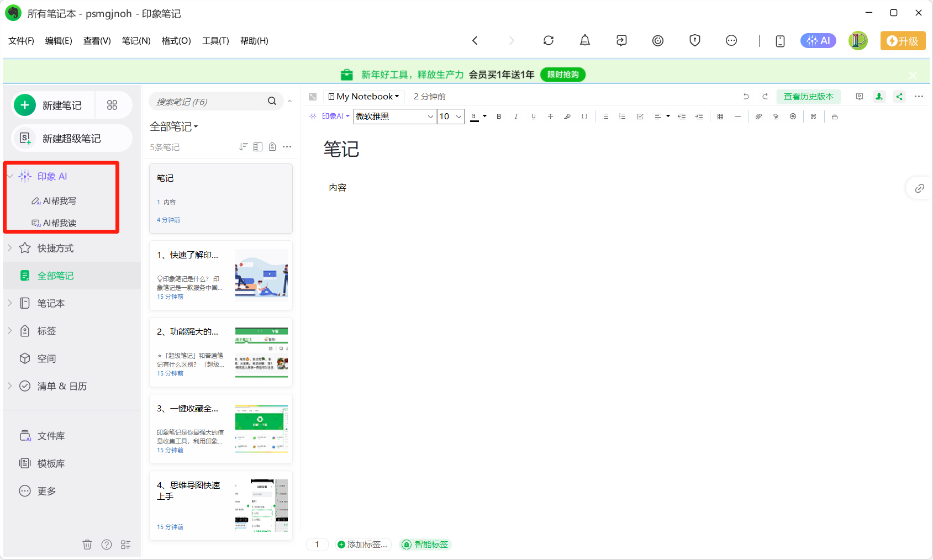Open note list more options (…)

pos(287,146)
